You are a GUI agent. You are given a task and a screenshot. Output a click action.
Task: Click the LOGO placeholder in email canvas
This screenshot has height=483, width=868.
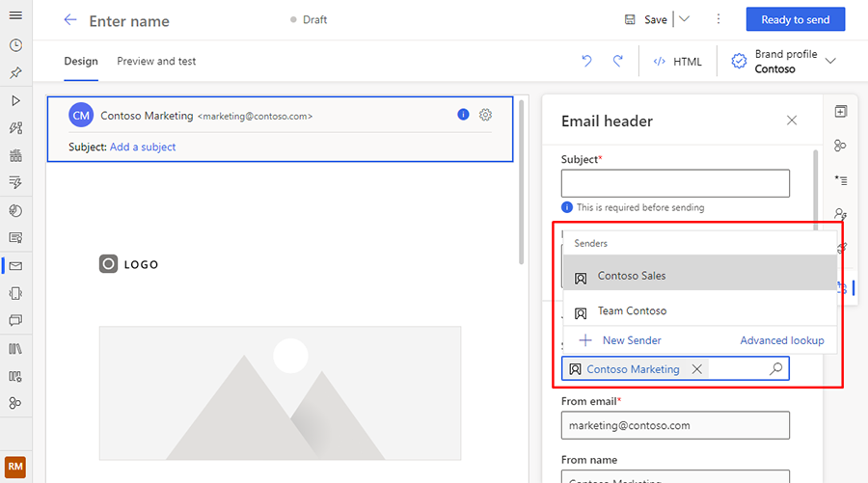point(128,264)
